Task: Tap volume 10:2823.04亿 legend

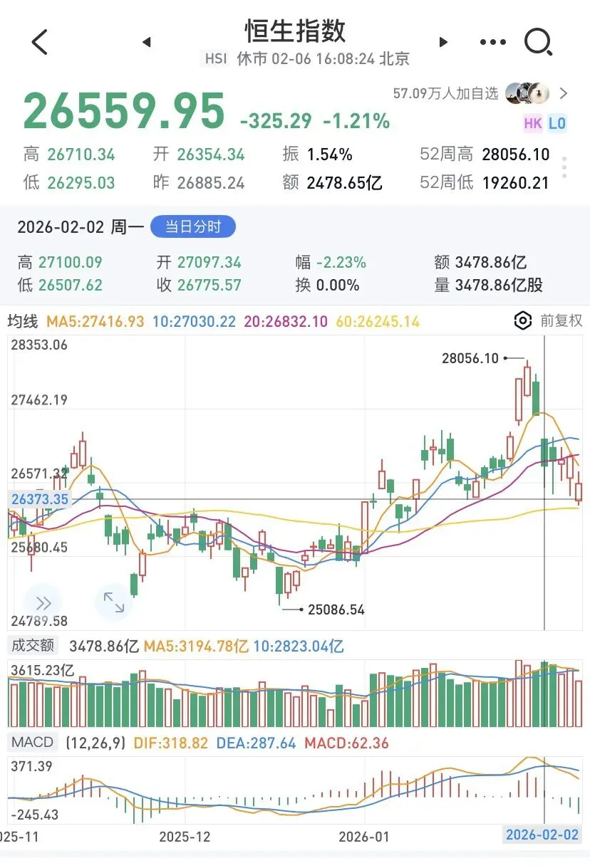Action: coord(299,647)
